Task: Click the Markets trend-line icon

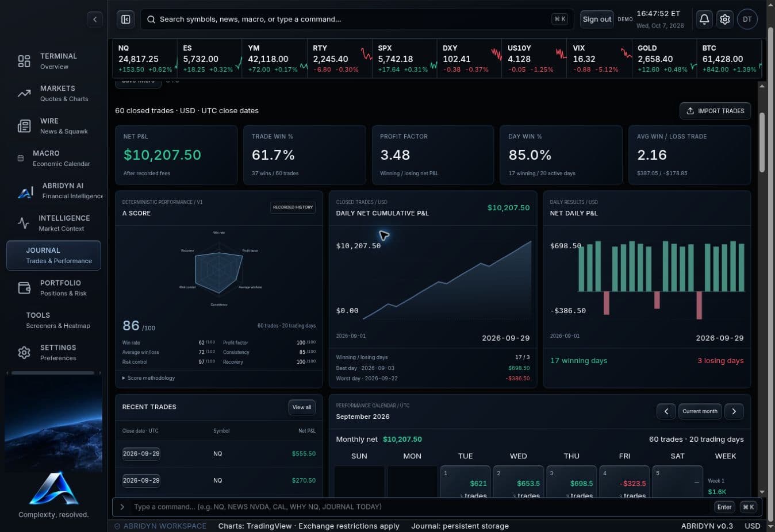Action: (x=24, y=93)
